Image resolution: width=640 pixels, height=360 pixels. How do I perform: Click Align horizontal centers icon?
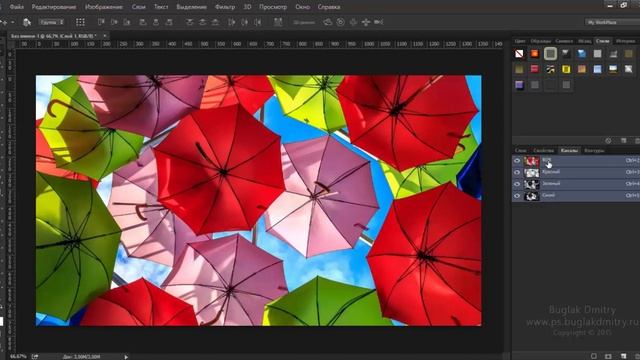[156, 22]
